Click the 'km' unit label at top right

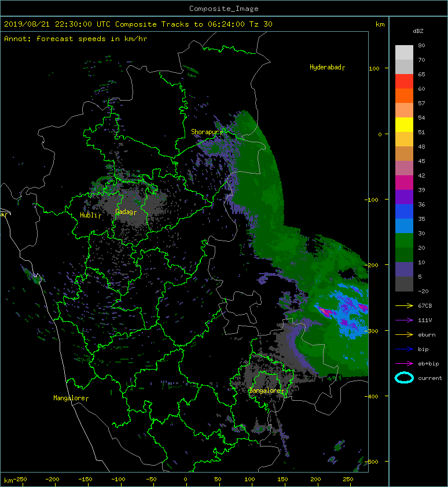(x=380, y=24)
